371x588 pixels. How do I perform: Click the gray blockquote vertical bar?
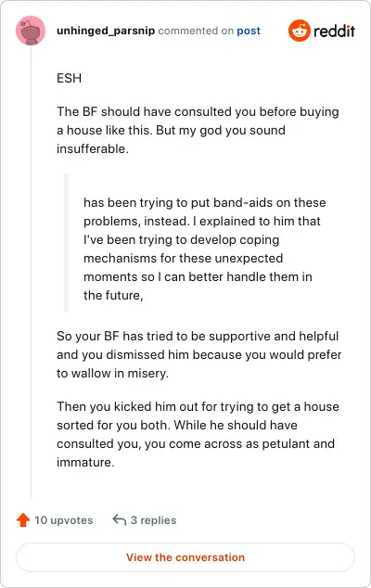[x=67, y=243]
